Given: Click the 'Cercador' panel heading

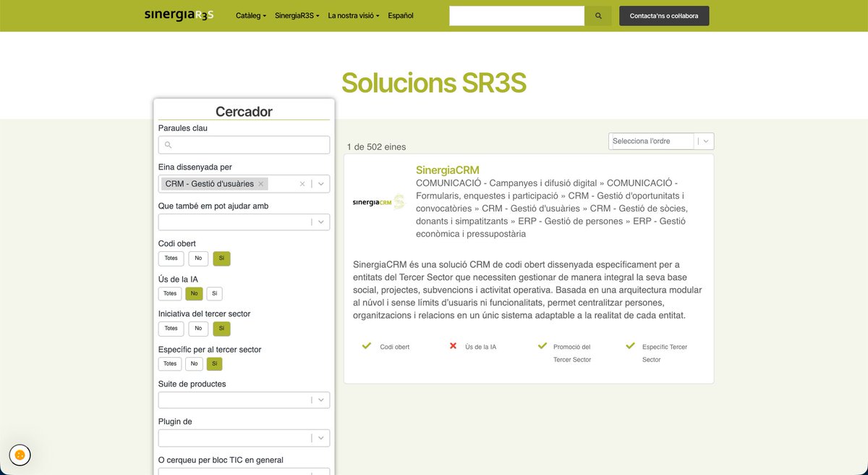Looking at the screenshot, I should (244, 112).
